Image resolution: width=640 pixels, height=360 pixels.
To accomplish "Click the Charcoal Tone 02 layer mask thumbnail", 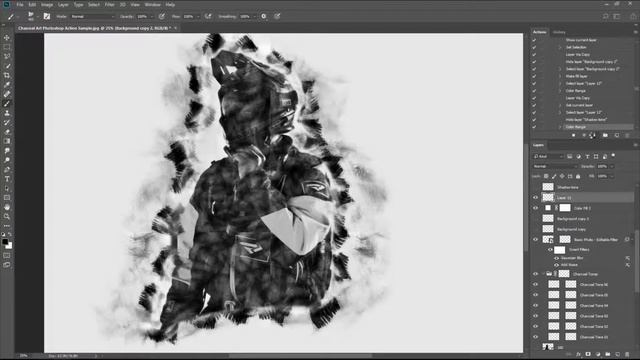I will (571, 326).
